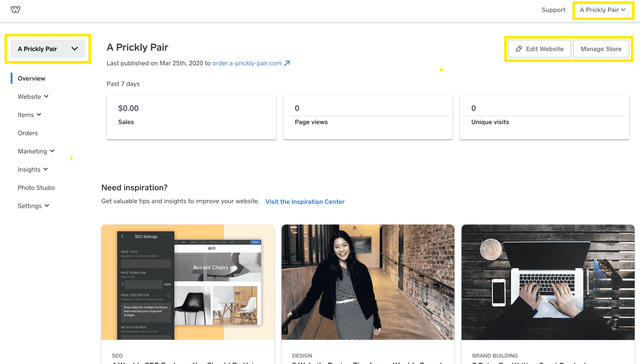Viewport: 640px width, 364px height.
Task: Click the Photo Studio menu item in sidebar
Action: [36, 187]
